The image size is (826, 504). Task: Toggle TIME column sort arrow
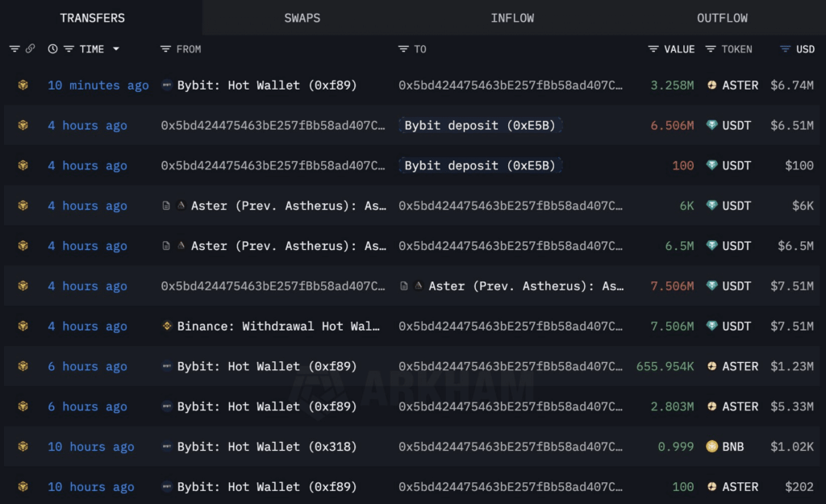pyautogui.click(x=116, y=49)
